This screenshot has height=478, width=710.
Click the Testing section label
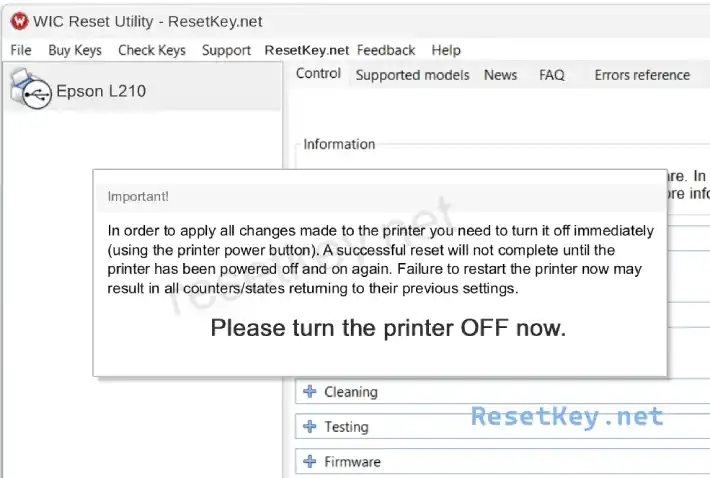346,426
